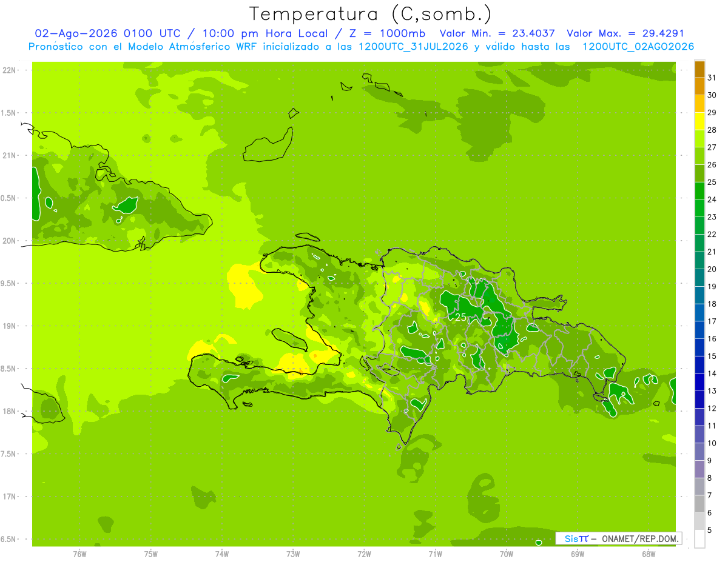Click the '75W' longitude axis label
The height and width of the screenshot is (562, 728).
tap(150, 554)
